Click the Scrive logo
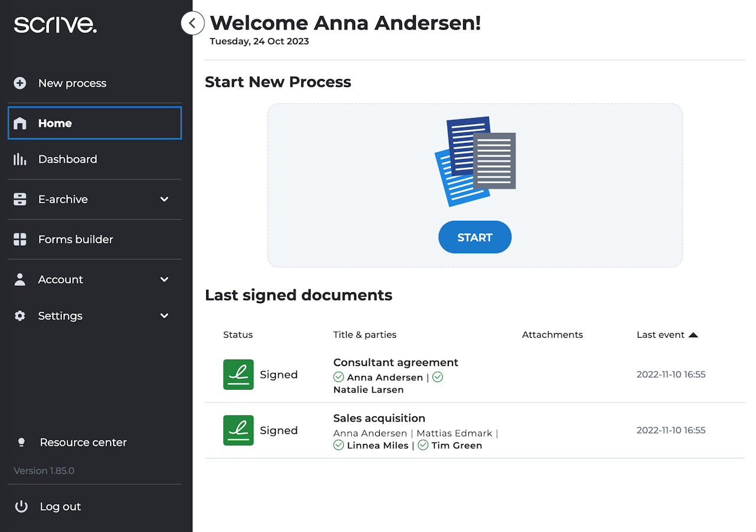756x532 pixels. [x=55, y=25]
